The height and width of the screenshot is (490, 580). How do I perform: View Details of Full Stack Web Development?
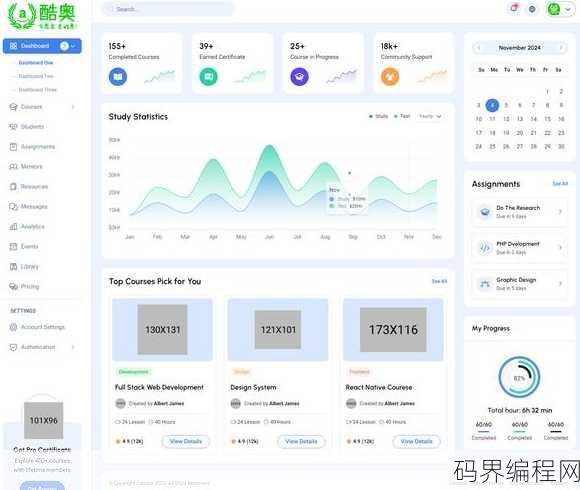pos(186,441)
